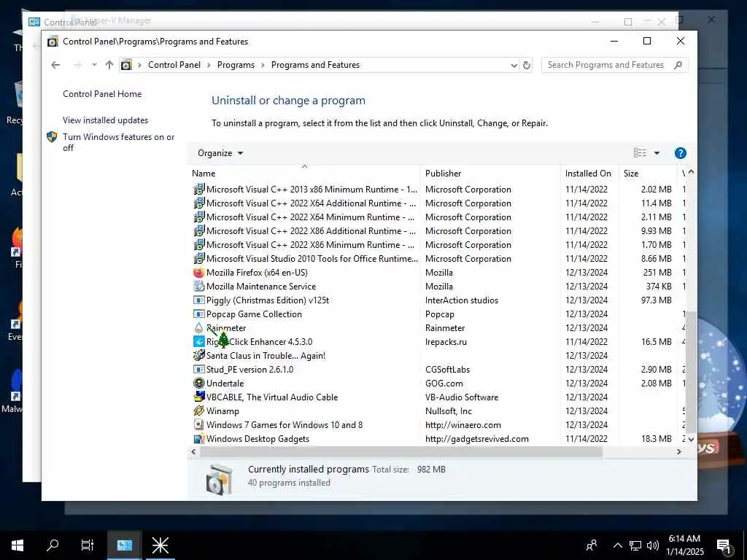Click the GOG.com publisher cell

(x=444, y=384)
